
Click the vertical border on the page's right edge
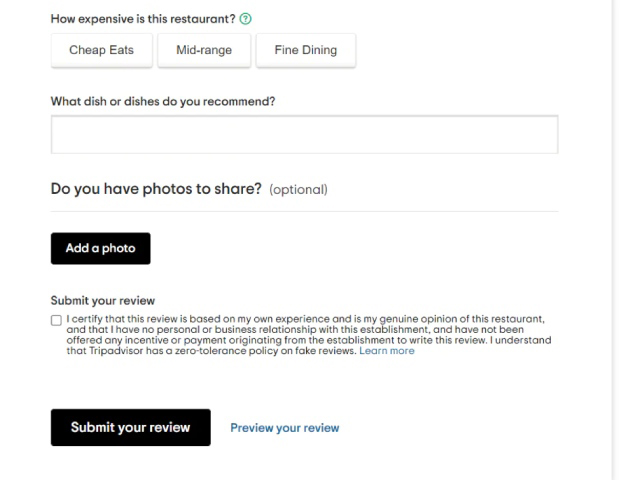612,240
